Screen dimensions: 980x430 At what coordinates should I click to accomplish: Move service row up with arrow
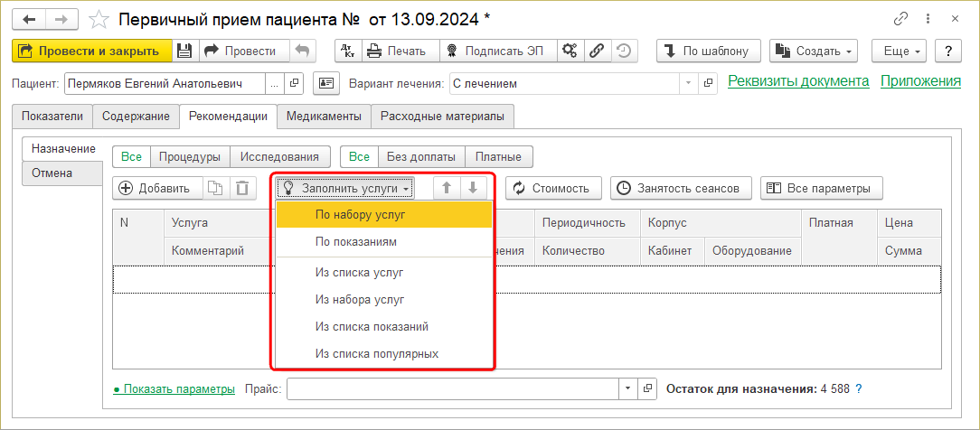pyautogui.click(x=447, y=188)
